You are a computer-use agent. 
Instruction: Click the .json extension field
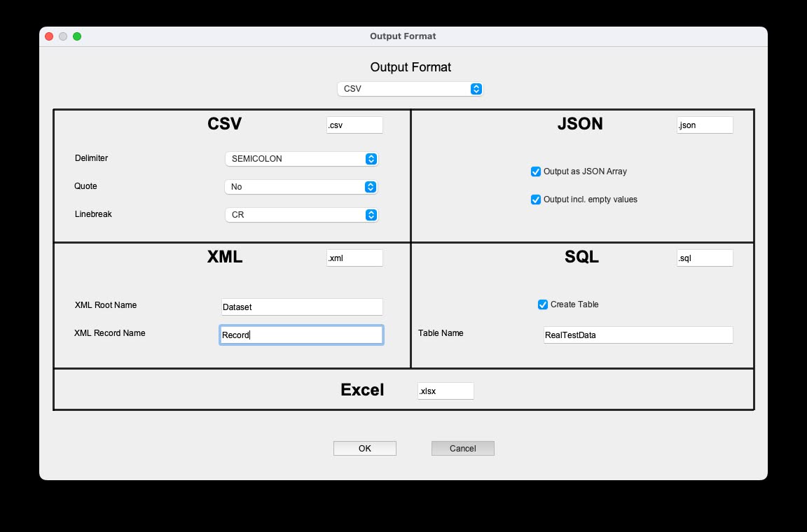(705, 125)
